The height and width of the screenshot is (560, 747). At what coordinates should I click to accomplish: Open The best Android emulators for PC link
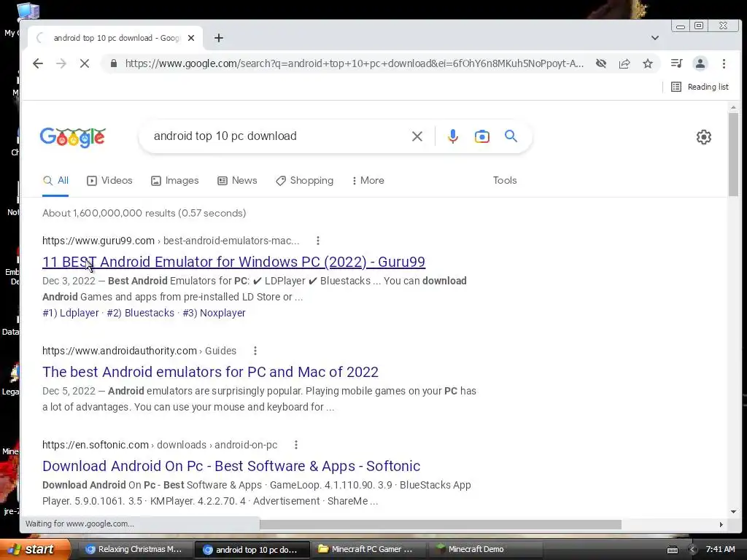pyautogui.click(x=210, y=372)
